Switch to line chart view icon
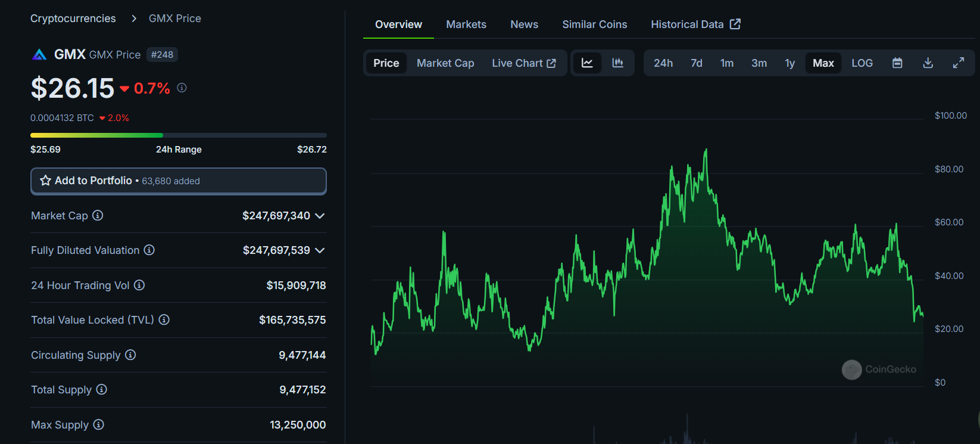The image size is (980, 444). [x=587, y=63]
